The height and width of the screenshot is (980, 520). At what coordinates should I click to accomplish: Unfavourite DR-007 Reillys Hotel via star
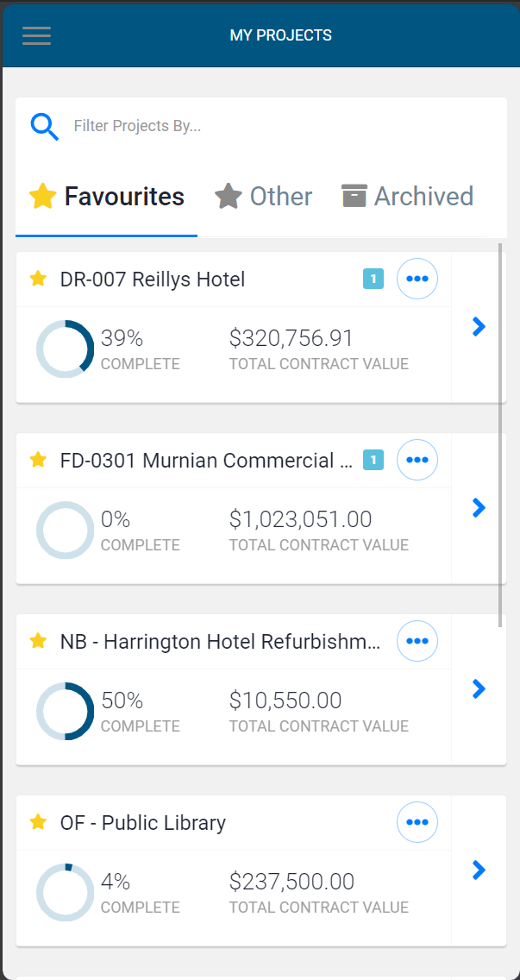38,279
